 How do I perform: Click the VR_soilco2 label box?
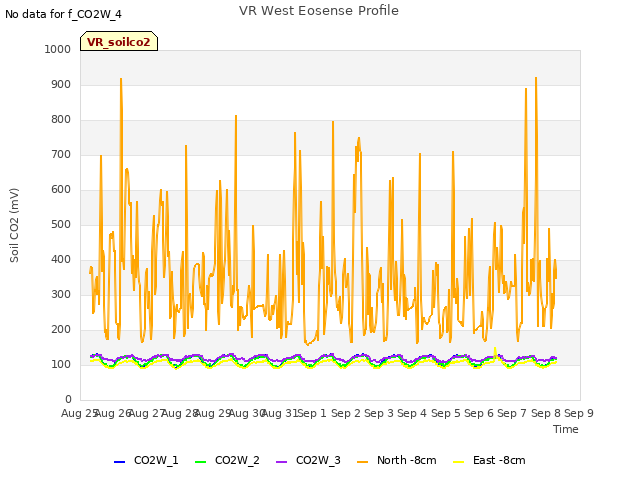click(119, 41)
